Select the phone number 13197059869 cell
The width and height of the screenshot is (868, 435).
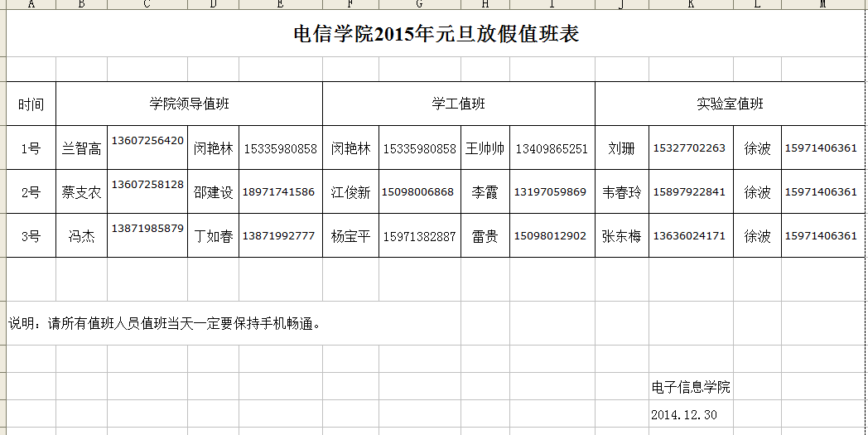pos(550,192)
